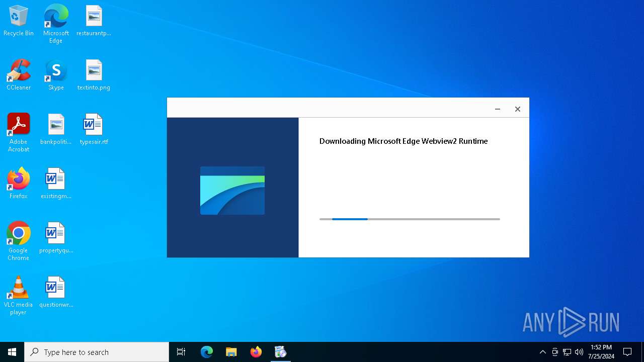Viewport: 644px width, 362px height.
Task: Click the Webview2 logo image in installer
Action: pyautogui.click(x=232, y=191)
